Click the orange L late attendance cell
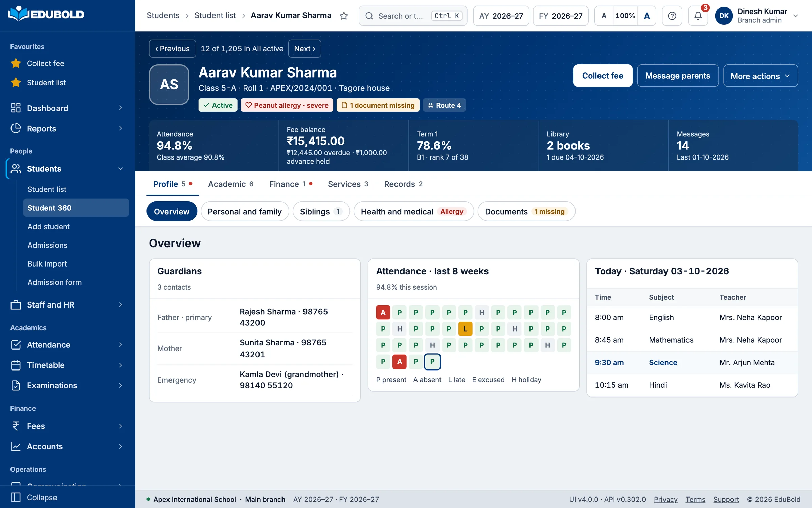 465,329
